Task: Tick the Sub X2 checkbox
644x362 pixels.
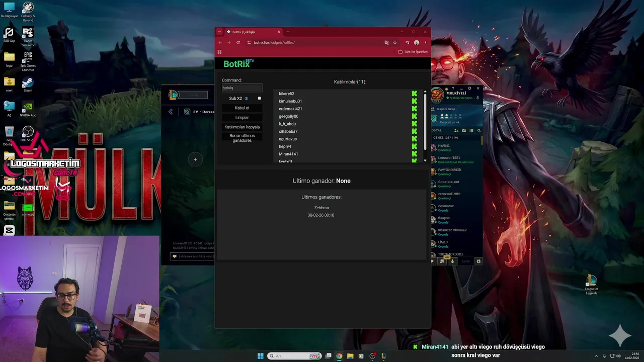Action: (260, 99)
